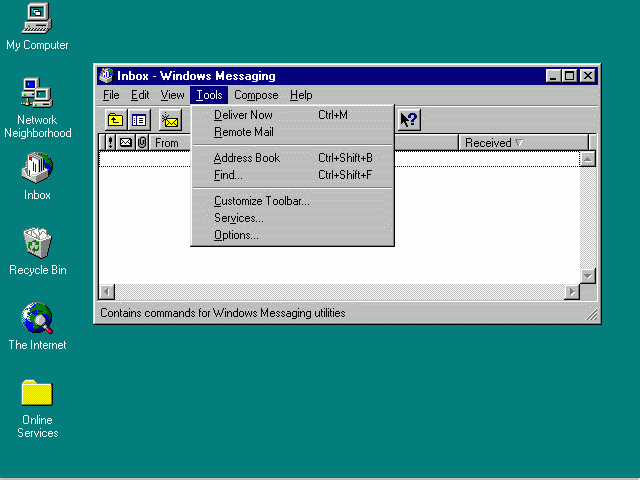Open the Compose menu
The image size is (640, 480).
coord(256,95)
